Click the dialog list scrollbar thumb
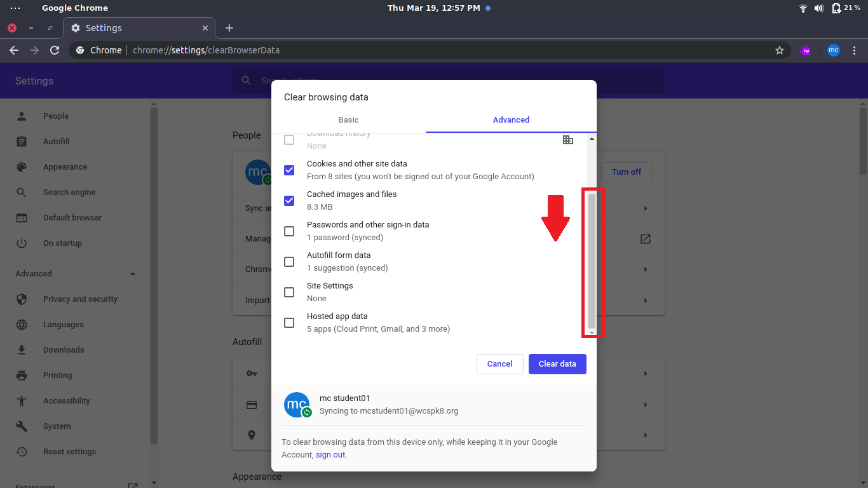868x488 pixels. click(x=592, y=261)
